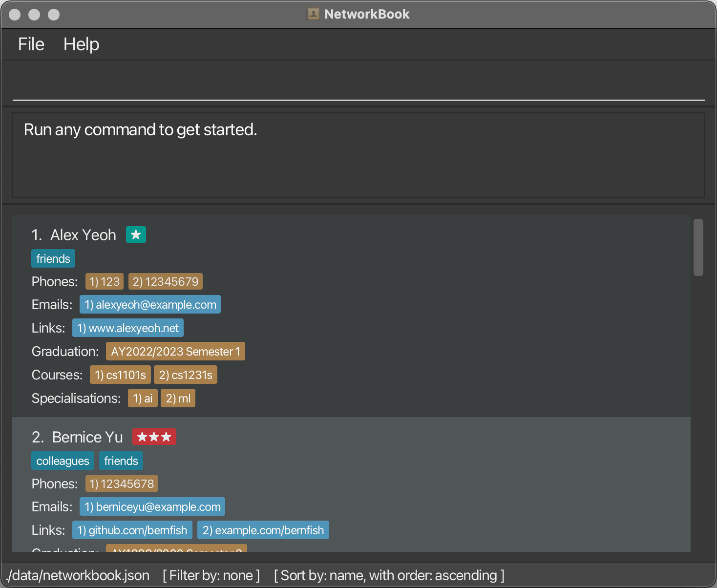Click the Filter by: none status
This screenshot has width=717, height=588.
coord(211,575)
